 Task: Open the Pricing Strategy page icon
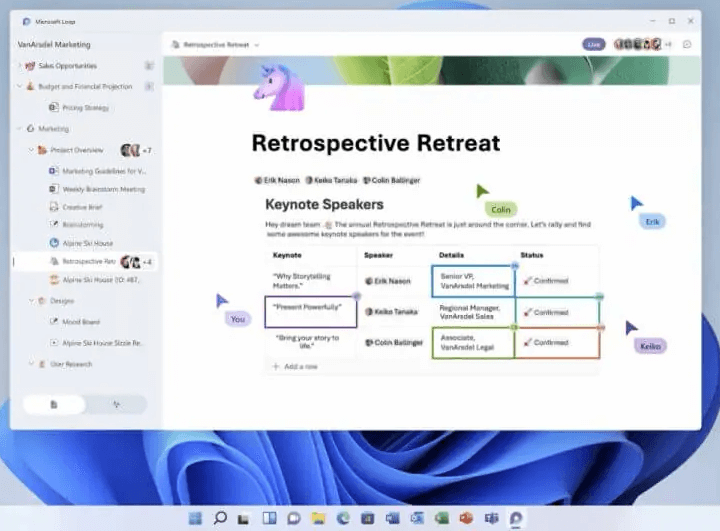[54, 107]
